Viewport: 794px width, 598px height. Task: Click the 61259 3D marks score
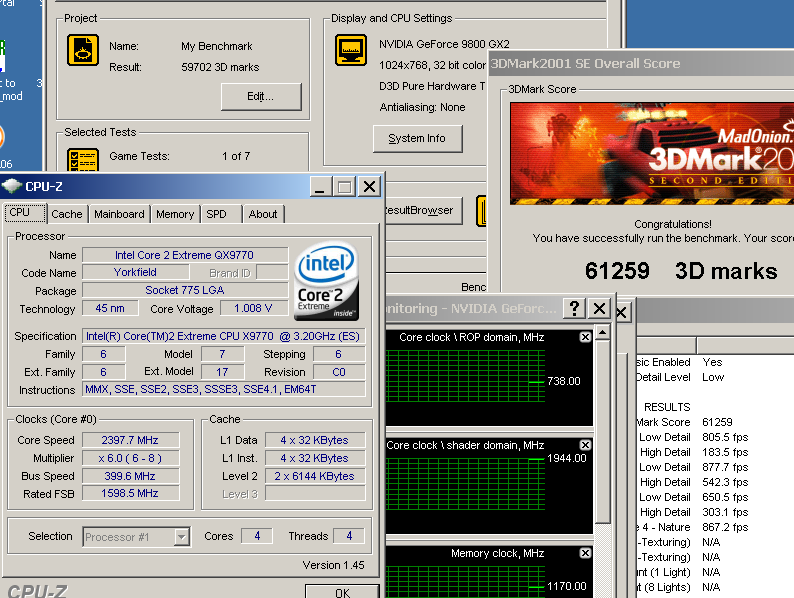click(x=681, y=271)
